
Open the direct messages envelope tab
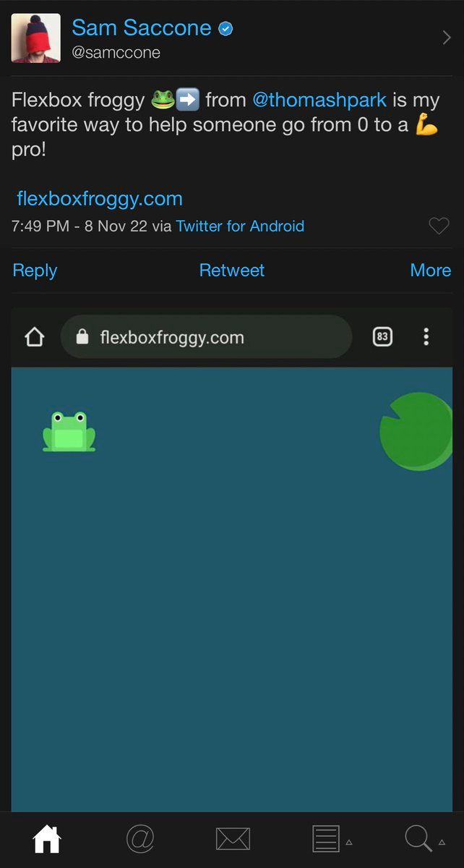pyautogui.click(x=233, y=839)
